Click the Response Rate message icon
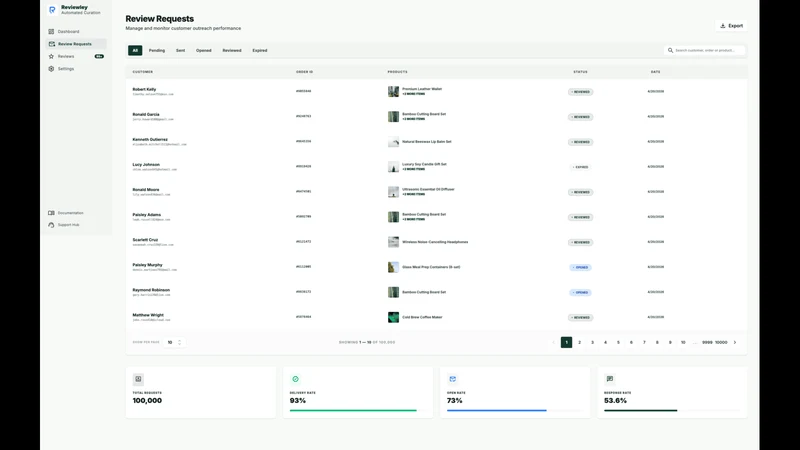Viewport: 800px width, 450px height. (610, 379)
